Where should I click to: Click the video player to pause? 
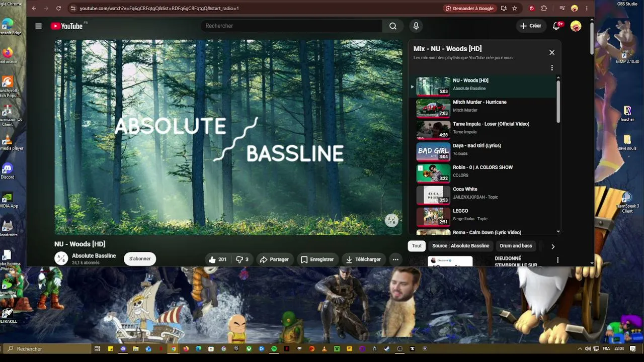coord(228,137)
